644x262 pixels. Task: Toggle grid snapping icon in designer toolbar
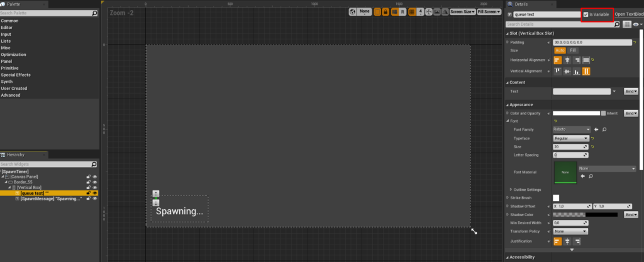(412, 12)
